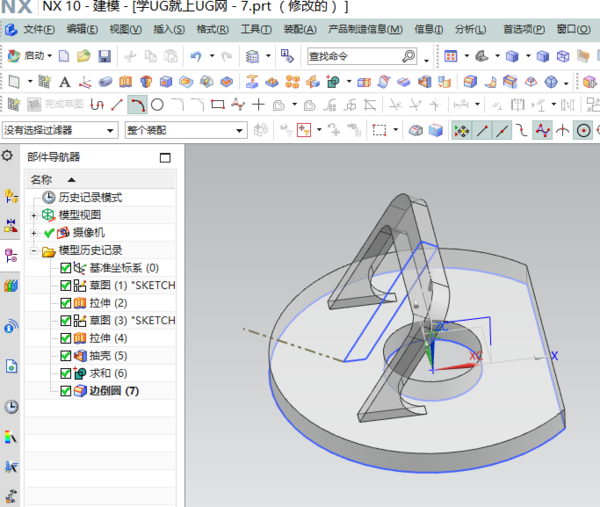This screenshot has height=507, width=600.
Task: Uncheck the 草图 (1) checkbox
Action: coord(66,285)
